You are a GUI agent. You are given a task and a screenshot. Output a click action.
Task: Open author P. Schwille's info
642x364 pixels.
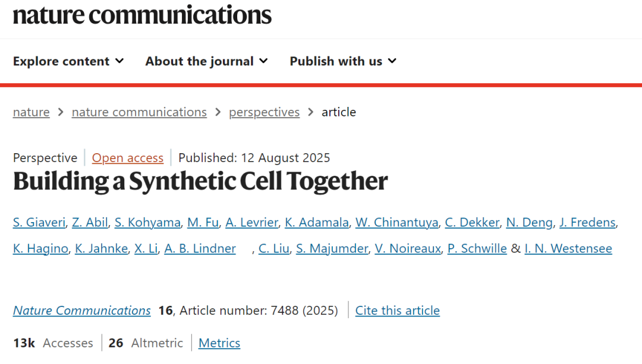point(477,249)
